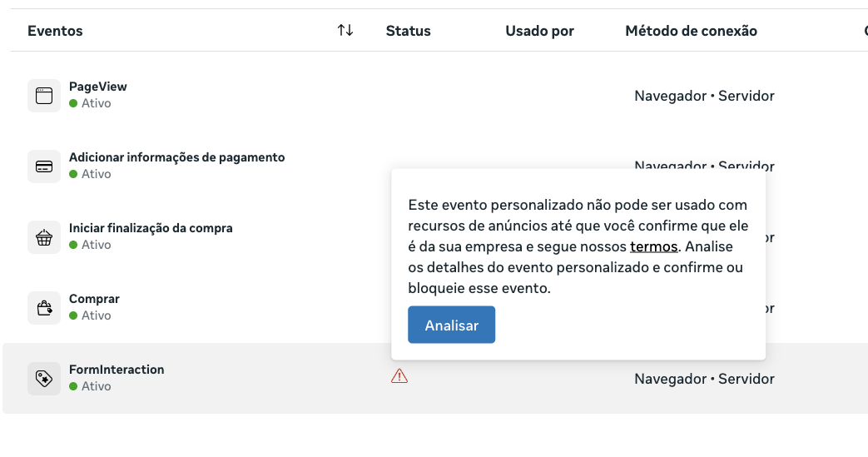Click the red warning triangle status icon
The height and width of the screenshot is (457, 868).
tap(399, 376)
